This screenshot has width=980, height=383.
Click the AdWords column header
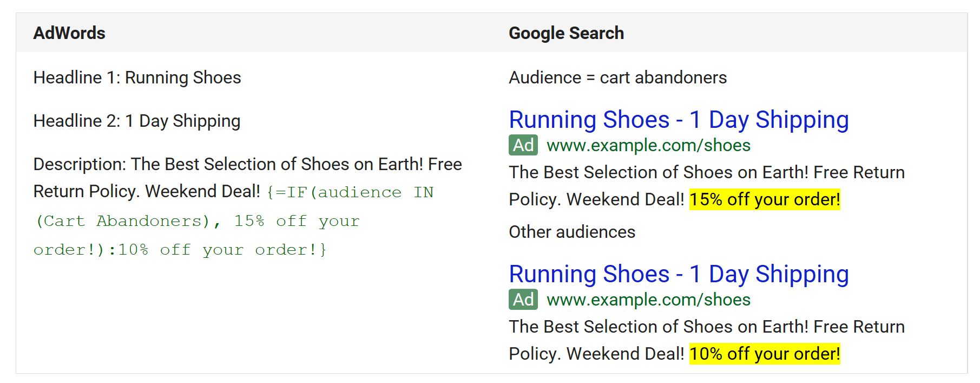click(x=69, y=33)
